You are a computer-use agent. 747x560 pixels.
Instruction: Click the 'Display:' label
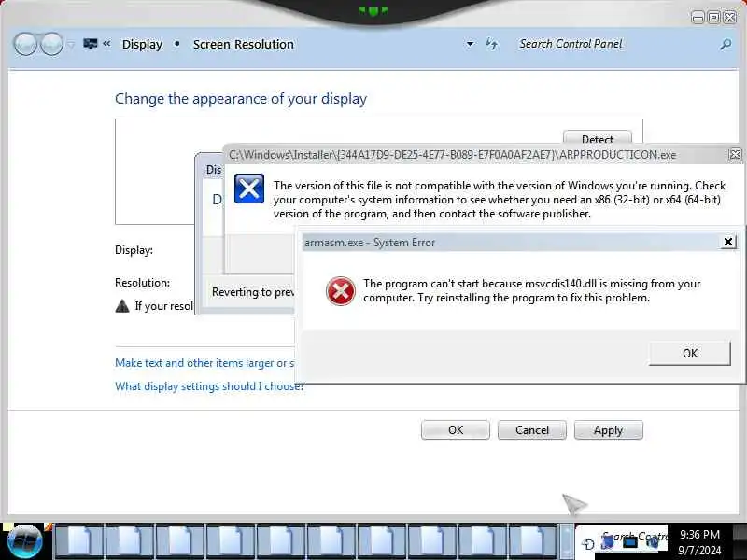tap(134, 250)
